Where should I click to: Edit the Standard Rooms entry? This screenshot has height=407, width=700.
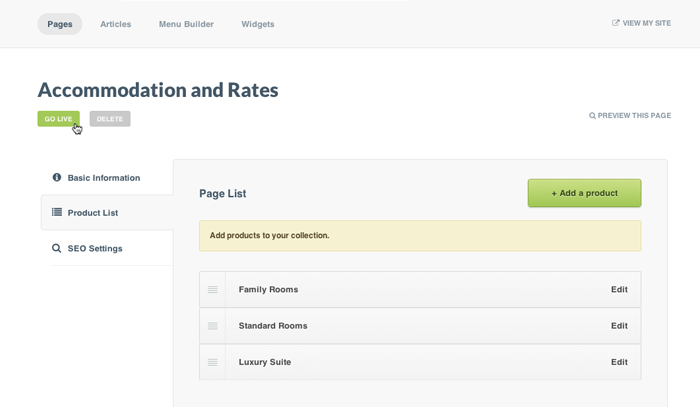619,326
